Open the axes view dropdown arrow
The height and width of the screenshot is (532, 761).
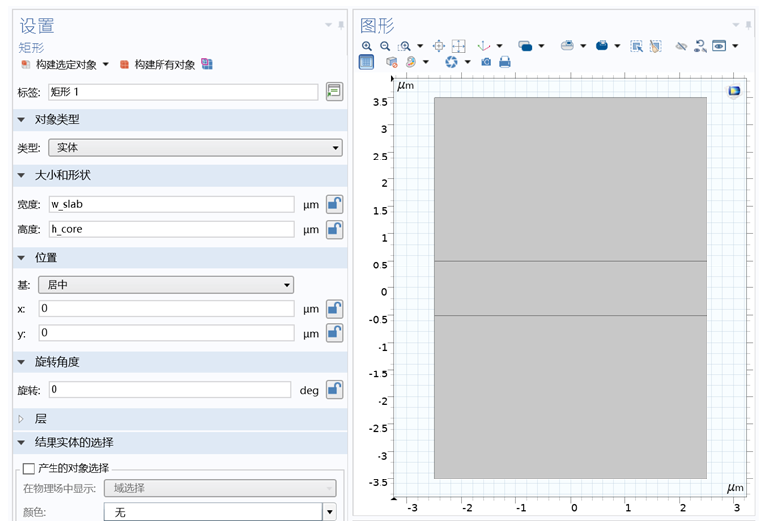click(x=499, y=46)
